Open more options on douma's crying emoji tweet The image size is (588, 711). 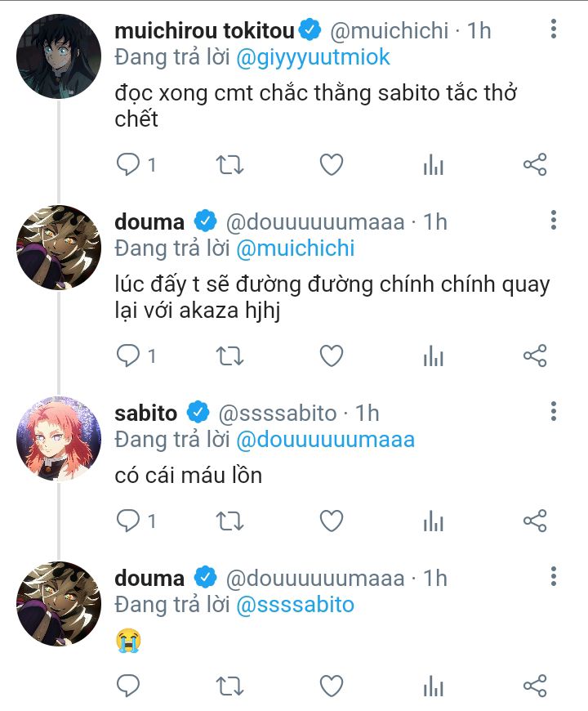(x=554, y=578)
